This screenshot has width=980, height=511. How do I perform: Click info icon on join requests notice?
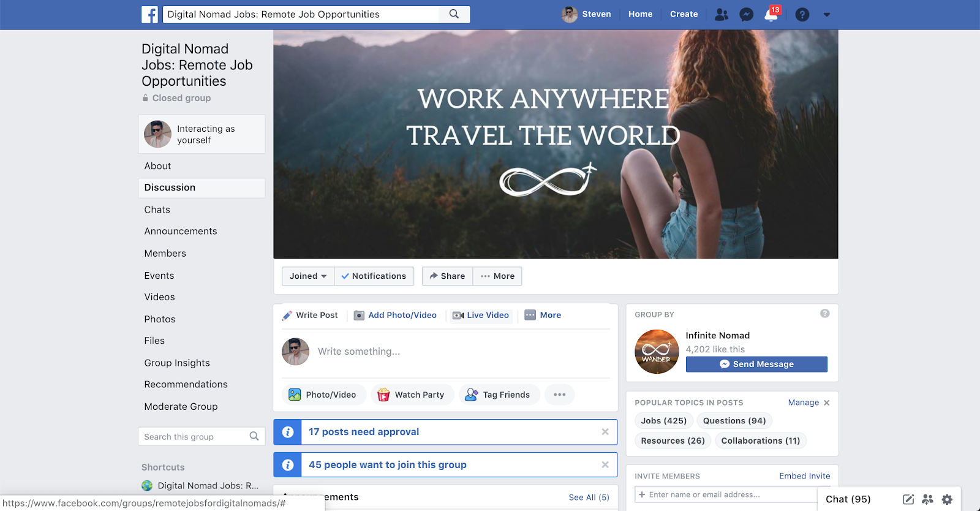pyautogui.click(x=287, y=465)
